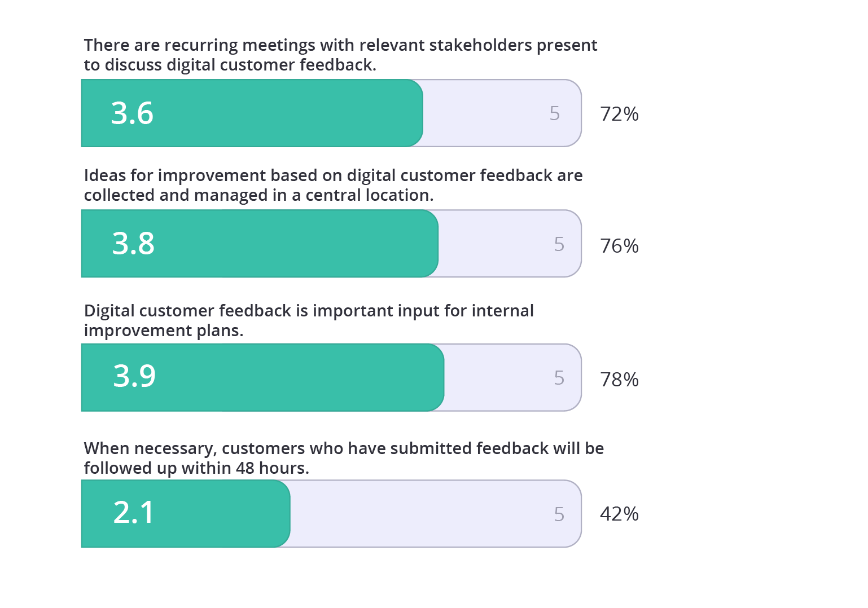
Task: Click the 3.6 score value
Action: tap(132, 113)
